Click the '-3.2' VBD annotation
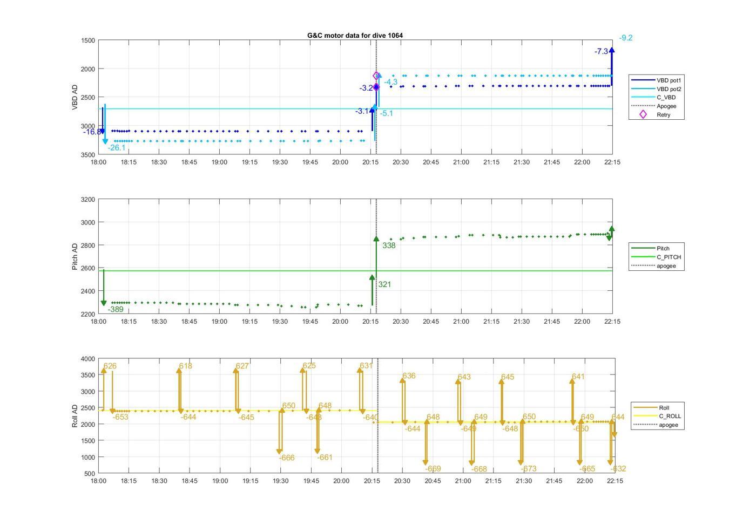The height and width of the screenshot is (532, 756). 366,88
